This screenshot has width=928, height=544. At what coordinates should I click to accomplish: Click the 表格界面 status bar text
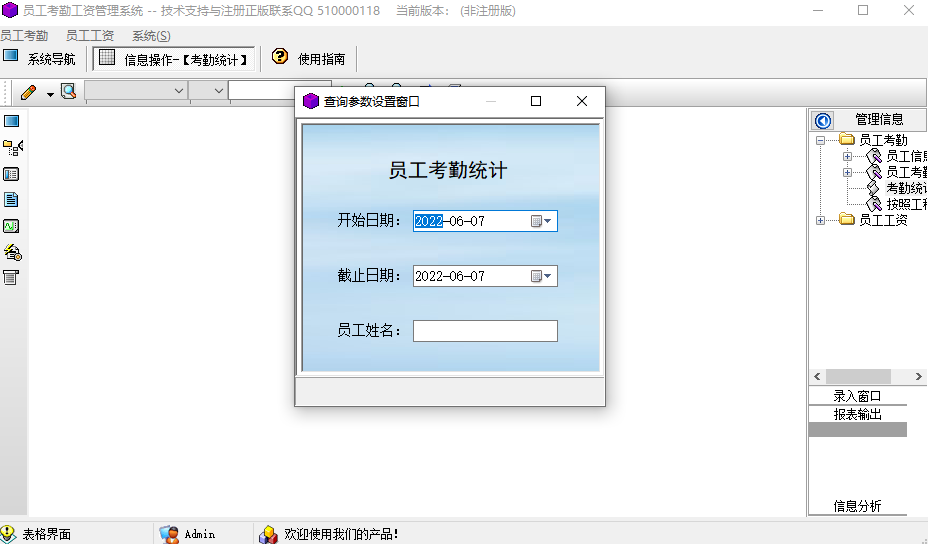47,535
